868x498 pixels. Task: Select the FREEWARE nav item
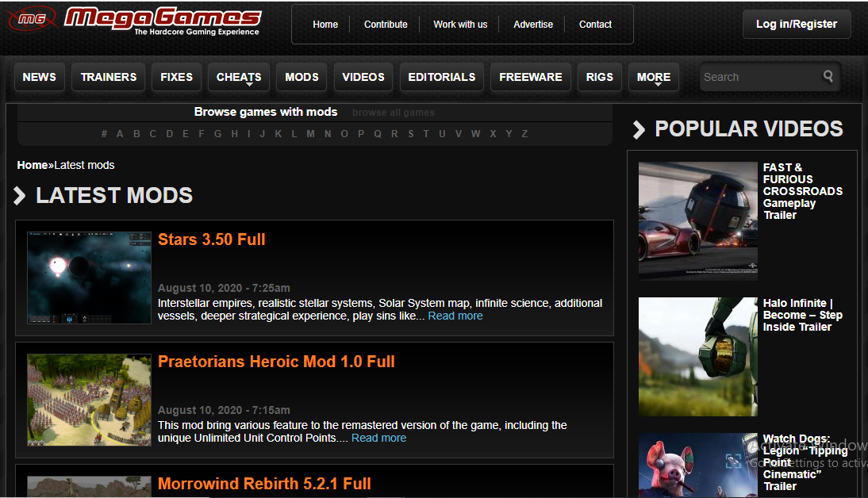(530, 77)
